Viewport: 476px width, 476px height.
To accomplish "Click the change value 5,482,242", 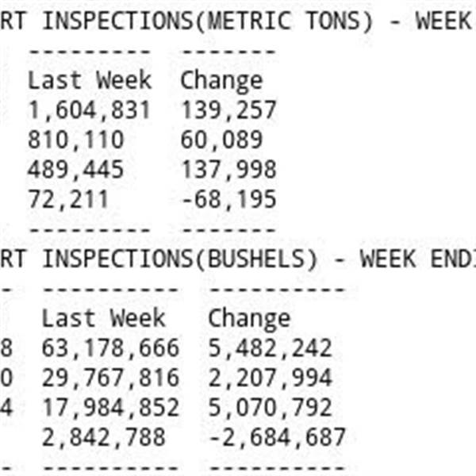I will (270, 347).
